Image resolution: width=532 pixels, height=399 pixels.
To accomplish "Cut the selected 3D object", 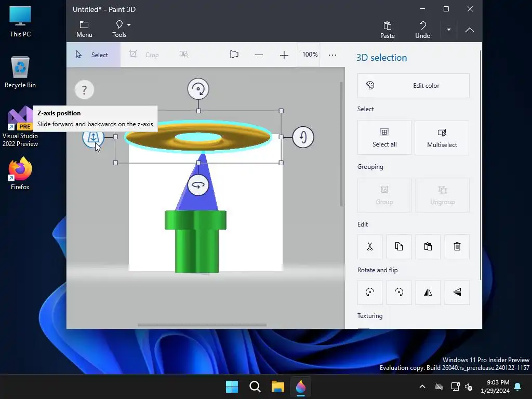I will coord(370,247).
